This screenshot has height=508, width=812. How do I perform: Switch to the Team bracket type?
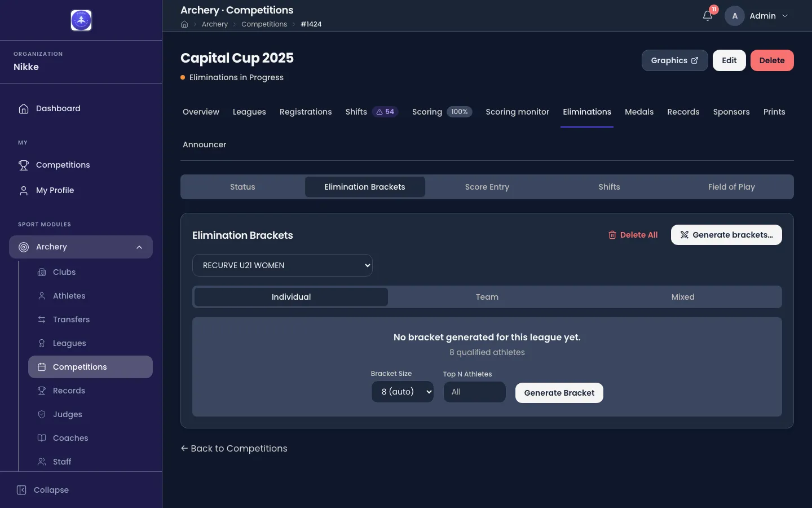[487, 297]
